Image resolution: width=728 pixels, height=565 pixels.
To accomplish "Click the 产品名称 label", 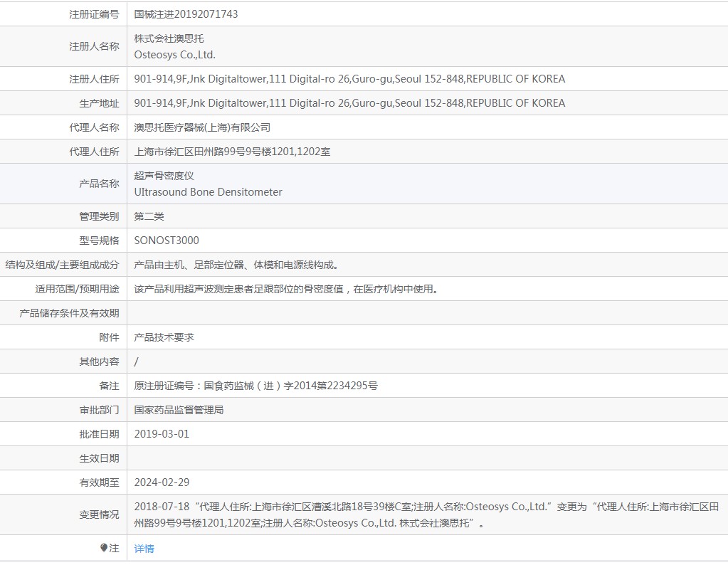I will pos(100,184).
